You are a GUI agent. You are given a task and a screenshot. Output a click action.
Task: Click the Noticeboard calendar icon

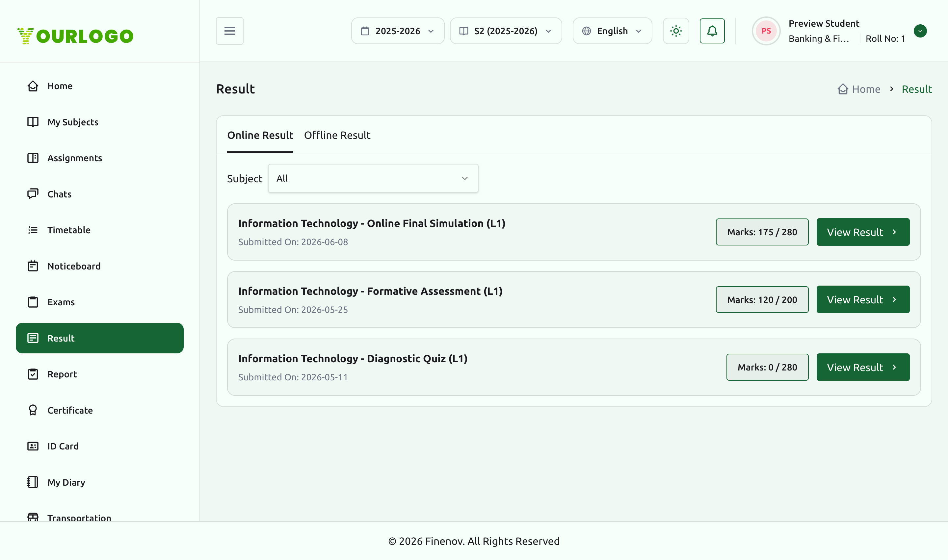point(33,266)
